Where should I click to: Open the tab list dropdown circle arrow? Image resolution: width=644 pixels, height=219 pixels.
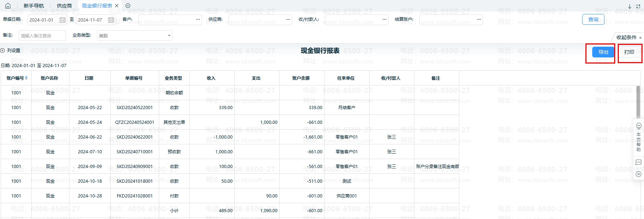click(128, 6)
